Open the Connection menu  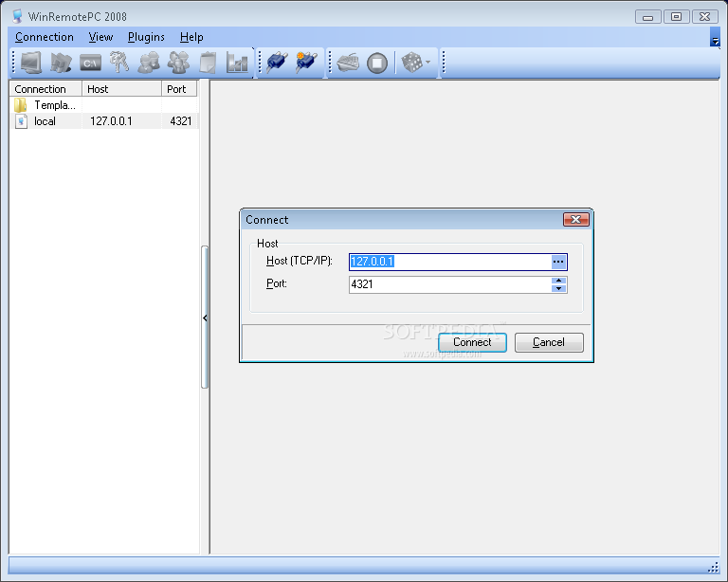coord(45,37)
